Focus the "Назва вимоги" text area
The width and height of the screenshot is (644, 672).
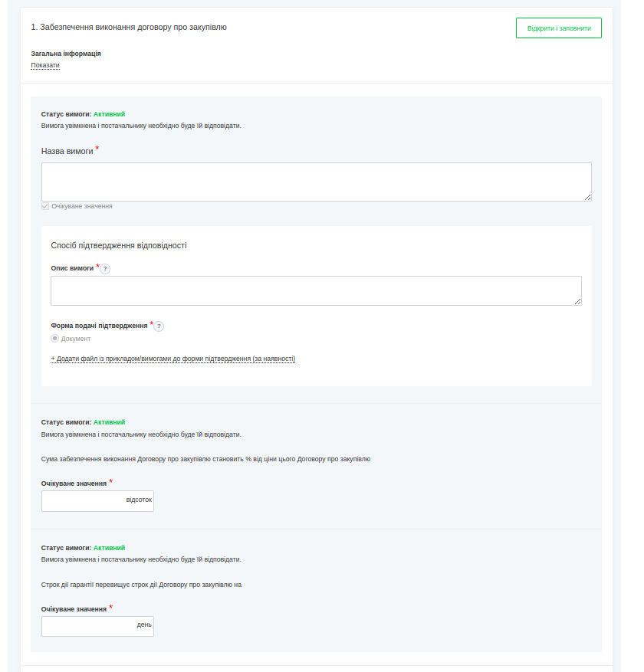(x=316, y=182)
